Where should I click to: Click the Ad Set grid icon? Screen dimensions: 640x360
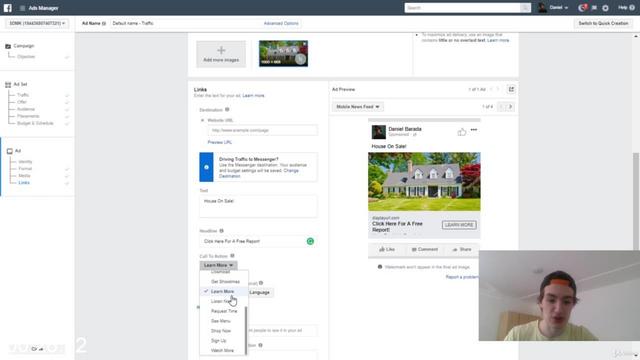[8, 84]
